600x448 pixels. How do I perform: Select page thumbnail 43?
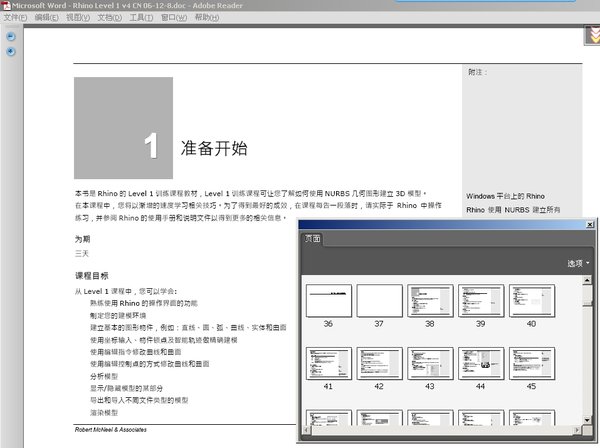tap(430, 363)
